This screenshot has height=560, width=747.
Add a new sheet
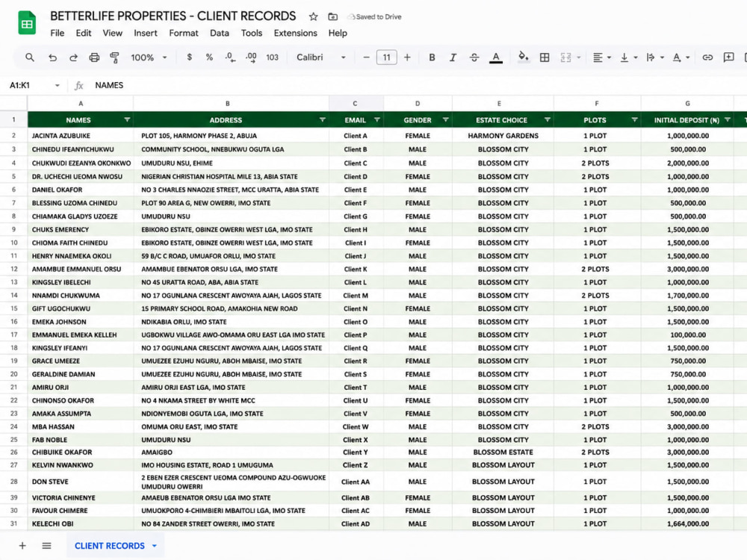[22, 546]
